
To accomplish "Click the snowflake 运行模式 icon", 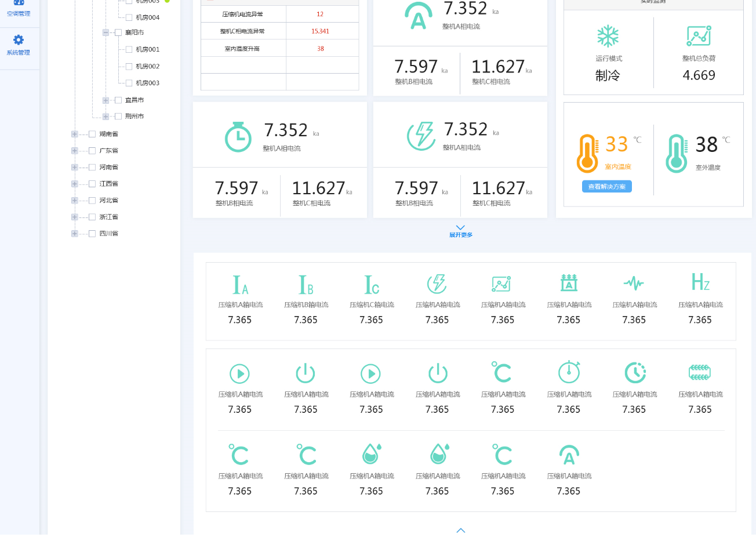I will point(608,36).
